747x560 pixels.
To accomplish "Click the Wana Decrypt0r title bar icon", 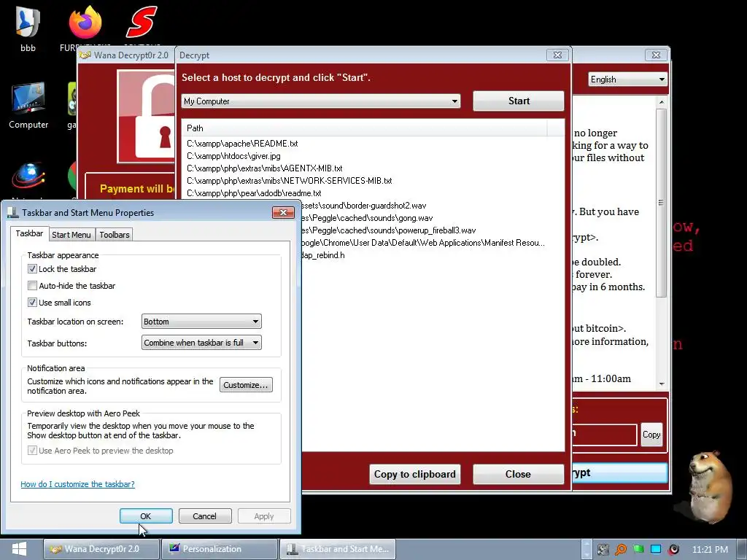I will click(85, 55).
